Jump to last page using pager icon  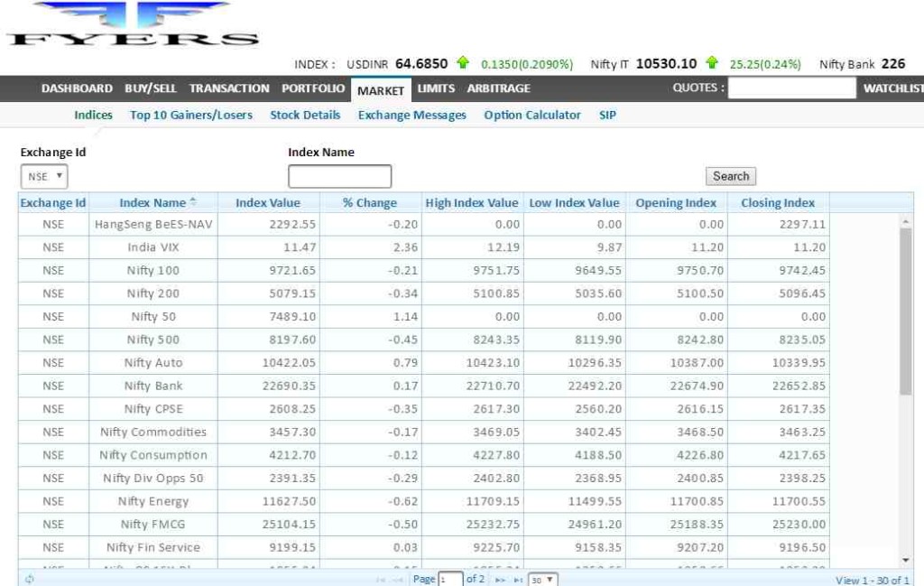point(517,580)
